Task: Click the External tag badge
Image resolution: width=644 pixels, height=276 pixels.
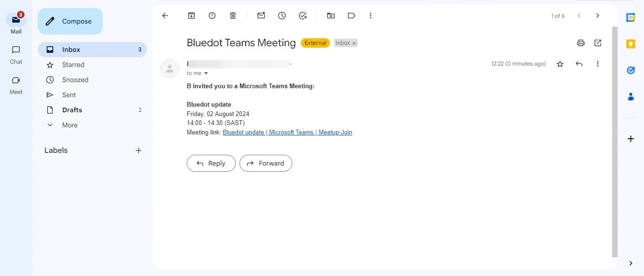Action: 315,43
